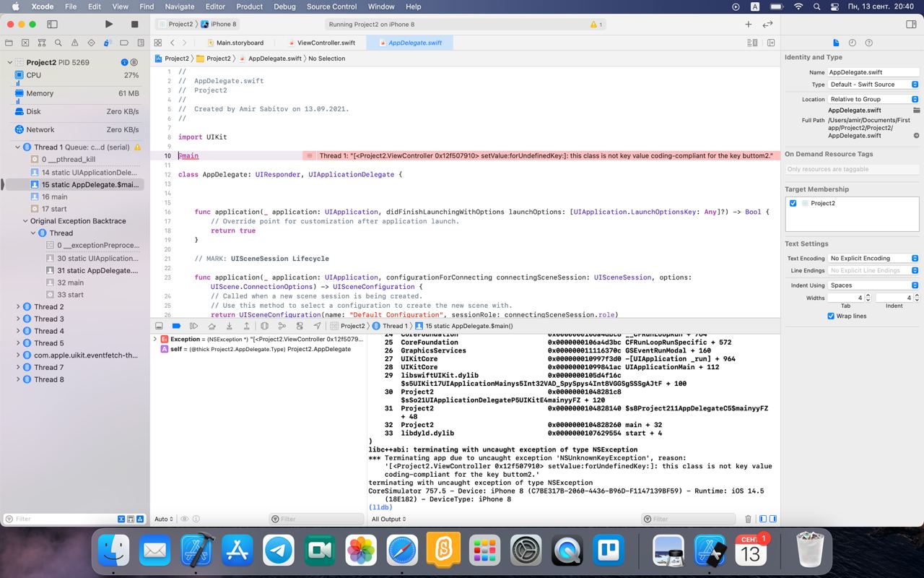Open the Simulate Location arrow icon
Viewport: 924px width, 578px height.
(x=317, y=326)
